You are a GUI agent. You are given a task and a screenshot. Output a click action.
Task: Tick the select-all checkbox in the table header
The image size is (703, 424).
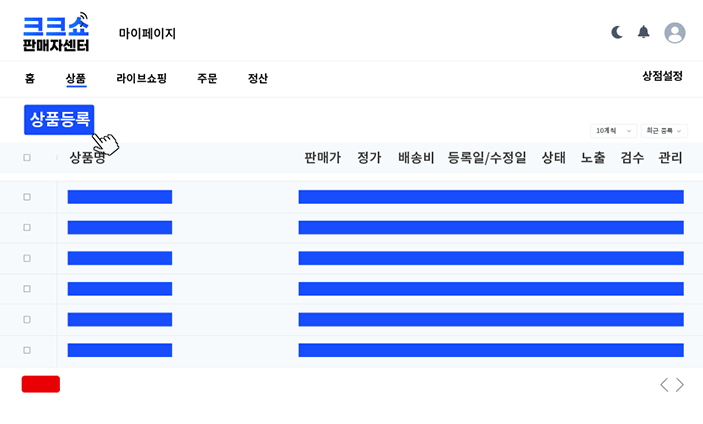point(27,157)
